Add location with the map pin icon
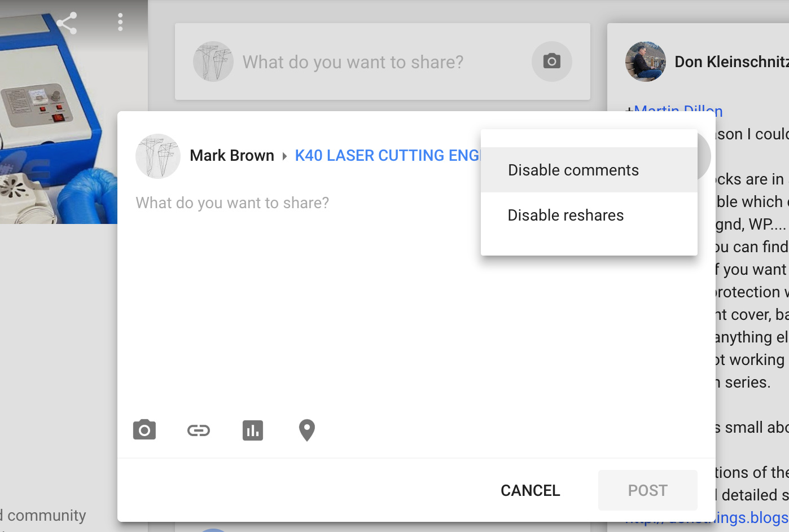This screenshot has width=789, height=532. click(306, 430)
